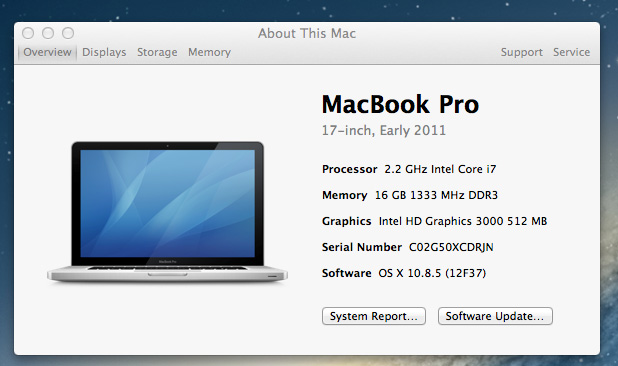Click serial number C02G50XCDRJN
The width and height of the screenshot is (618, 366).
coord(451,247)
